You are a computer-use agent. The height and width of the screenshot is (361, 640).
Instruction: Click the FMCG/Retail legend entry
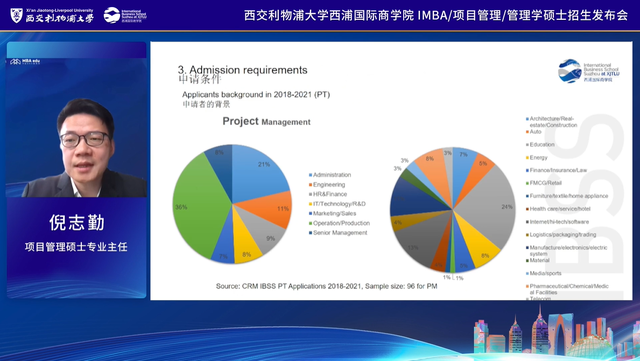coord(544,183)
